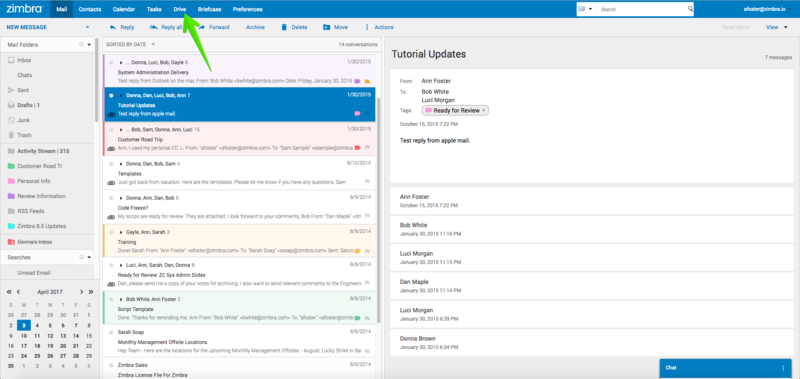Click the mail search type icon

(x=582, y=9)
